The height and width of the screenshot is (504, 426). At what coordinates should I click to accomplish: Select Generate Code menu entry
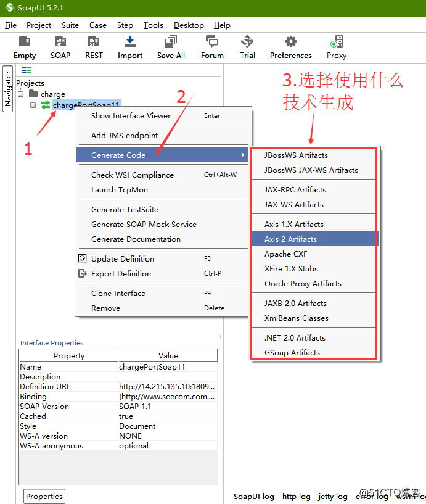click(x=163, y=155)
